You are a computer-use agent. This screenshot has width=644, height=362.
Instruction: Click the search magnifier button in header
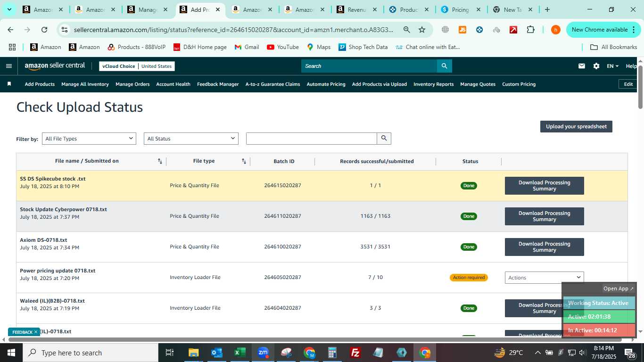444,66
